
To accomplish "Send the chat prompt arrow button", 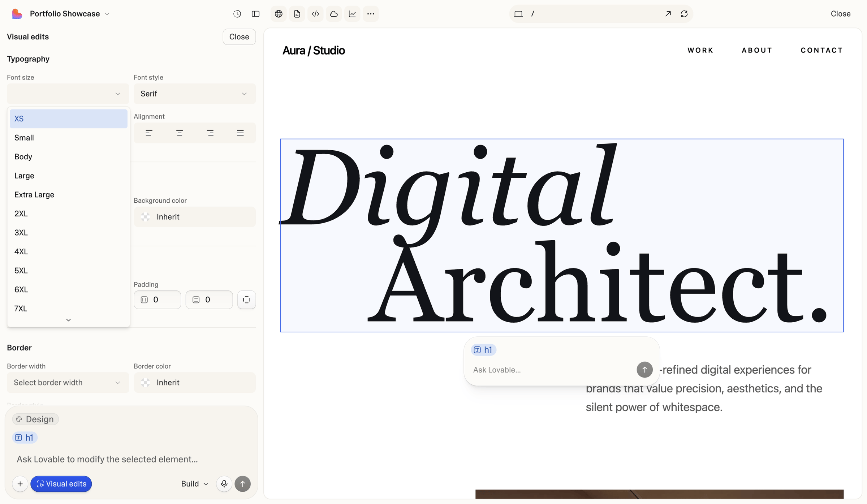I will [x=243, y=484].
